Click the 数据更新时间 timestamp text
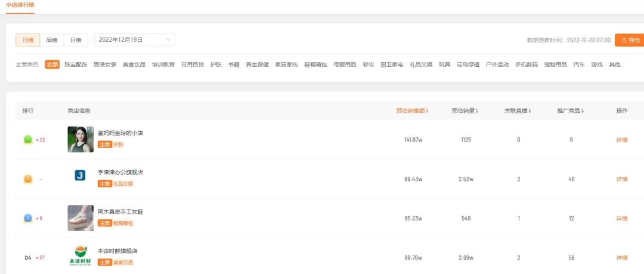This screenshot has height=274, width=644. (x=569, y=40)
